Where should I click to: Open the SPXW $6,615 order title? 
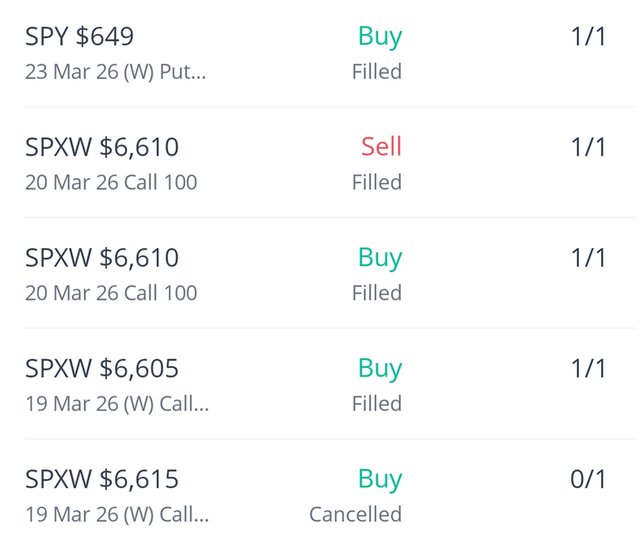tap(102, 480)
